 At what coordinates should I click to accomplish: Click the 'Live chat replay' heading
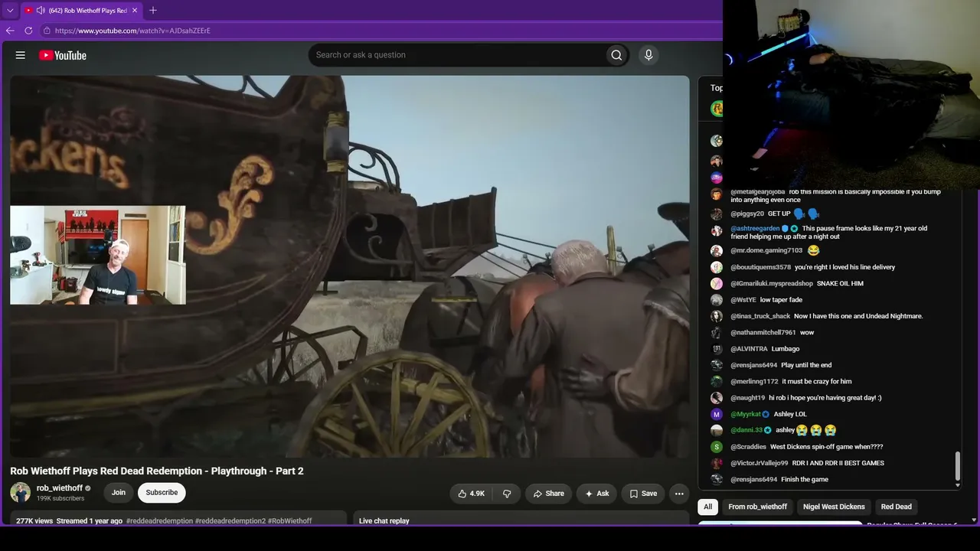tap(384, 521)
